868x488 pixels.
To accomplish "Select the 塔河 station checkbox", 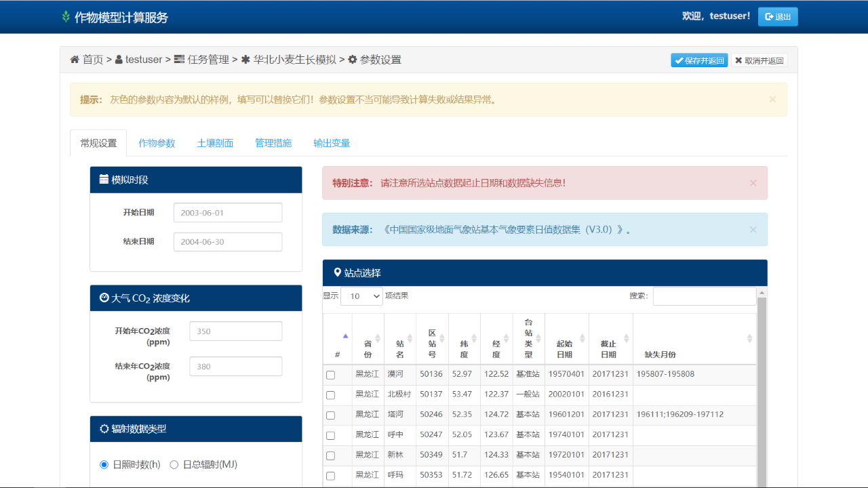I will (x=330, y=415).
